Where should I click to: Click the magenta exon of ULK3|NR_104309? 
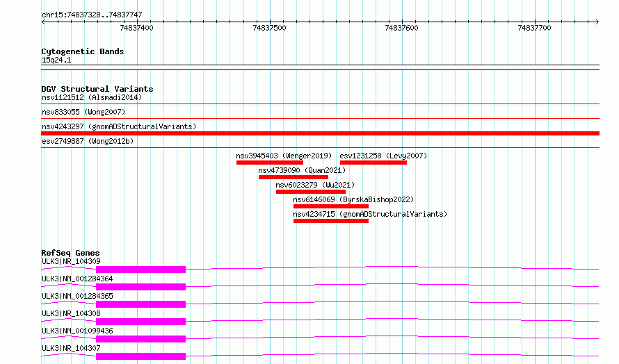click(x=140, y=270)
